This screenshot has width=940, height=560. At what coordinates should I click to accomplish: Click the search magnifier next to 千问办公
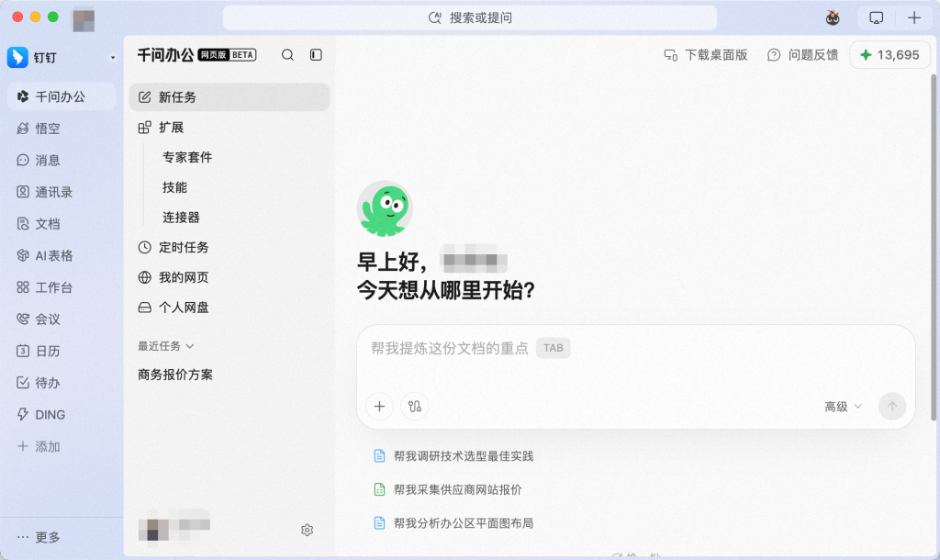[x=287, y=55]
